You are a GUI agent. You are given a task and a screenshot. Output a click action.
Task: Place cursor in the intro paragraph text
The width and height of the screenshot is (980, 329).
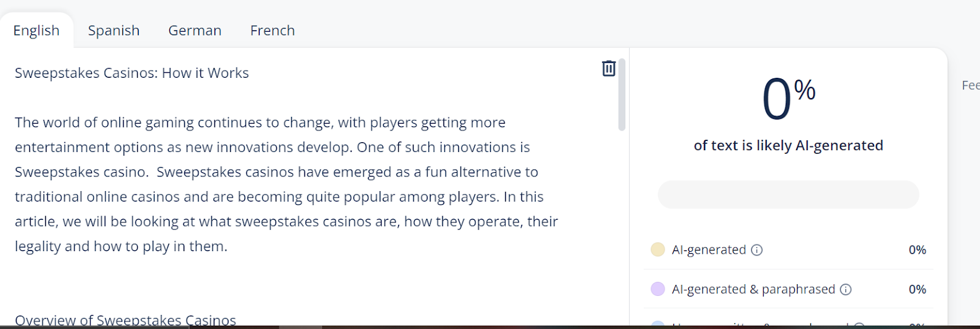(287, 184)
